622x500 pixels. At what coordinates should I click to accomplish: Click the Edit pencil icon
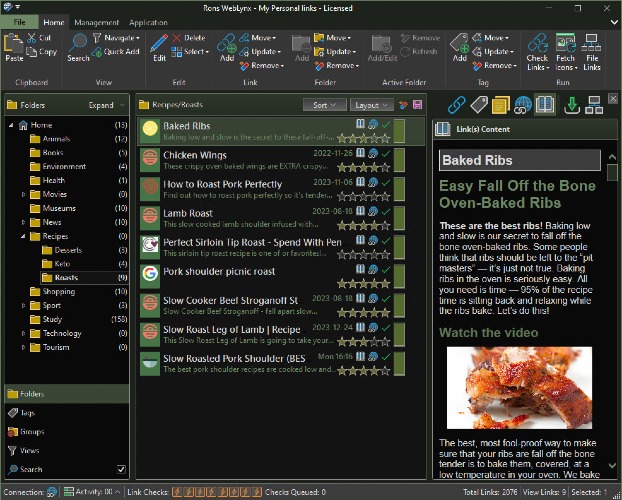click(159, 43)
